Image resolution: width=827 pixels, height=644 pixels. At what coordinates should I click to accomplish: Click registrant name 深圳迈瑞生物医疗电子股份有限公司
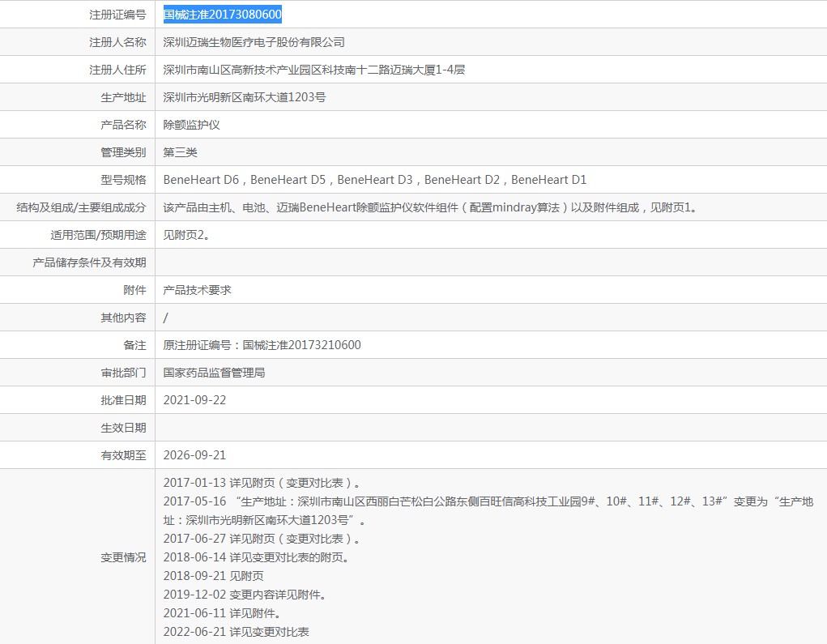pos(254,42)
